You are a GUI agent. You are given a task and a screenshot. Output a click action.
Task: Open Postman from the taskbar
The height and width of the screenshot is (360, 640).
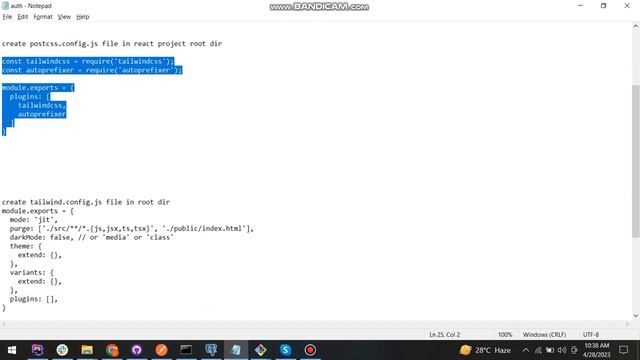[162, 350]
